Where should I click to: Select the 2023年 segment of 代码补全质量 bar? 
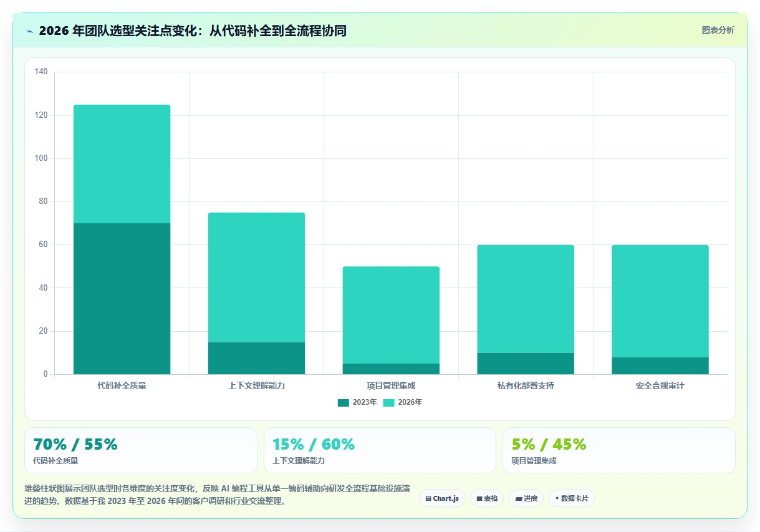(122, 299)
